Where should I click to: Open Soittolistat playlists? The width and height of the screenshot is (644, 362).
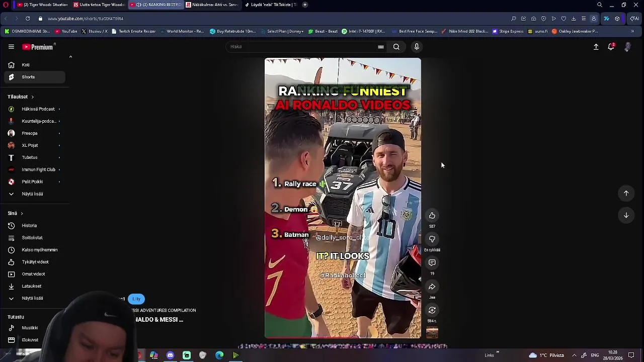[x=35, y=238]
